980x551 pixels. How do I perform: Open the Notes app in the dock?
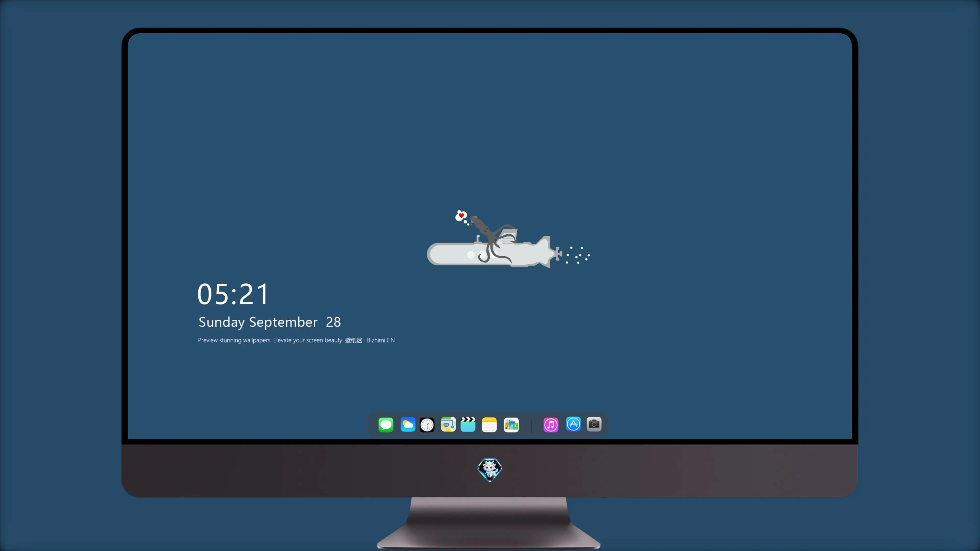pos(489,425)
